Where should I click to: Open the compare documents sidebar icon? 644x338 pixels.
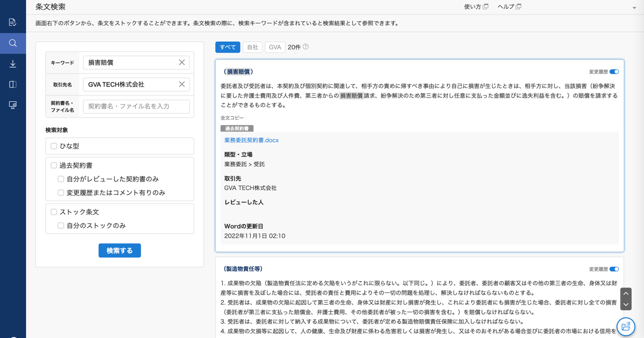click(13, 84)
